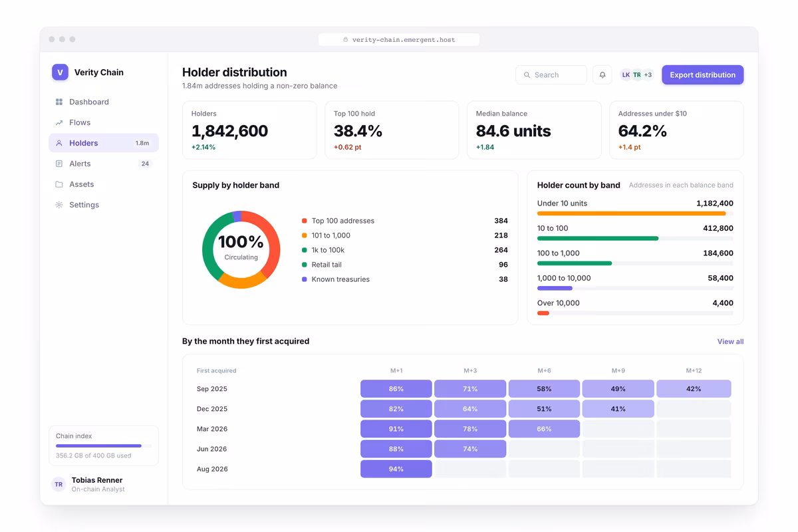Open Settings page
The height and width of the screenshot is (532, 798).
click(104, 205)
